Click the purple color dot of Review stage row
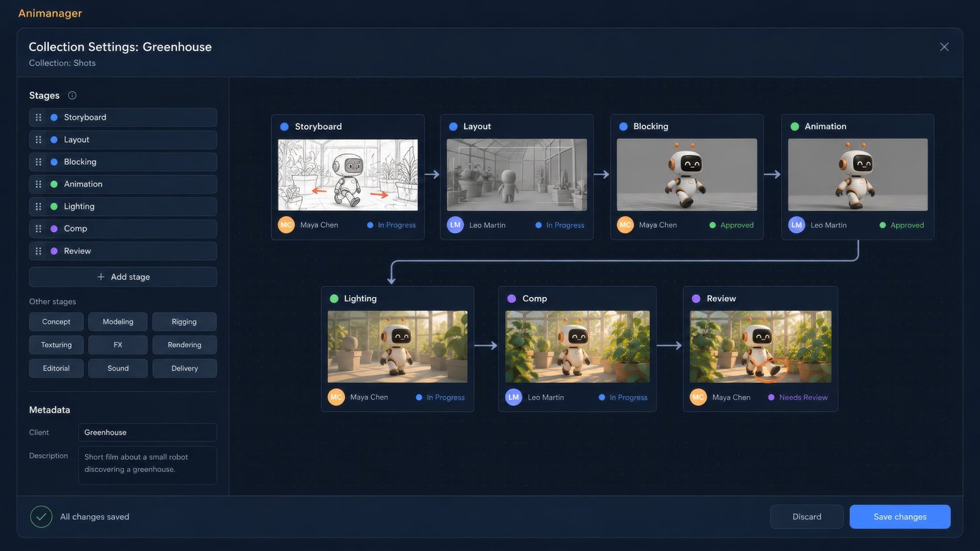Image resolution: width=980 pixels, height=551 pixels. [x=54, y=251]
